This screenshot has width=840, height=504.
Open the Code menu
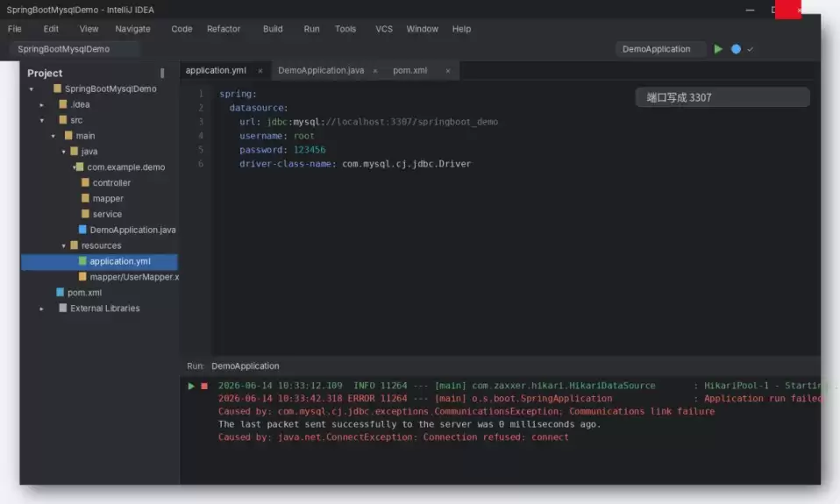click(182, 29)
